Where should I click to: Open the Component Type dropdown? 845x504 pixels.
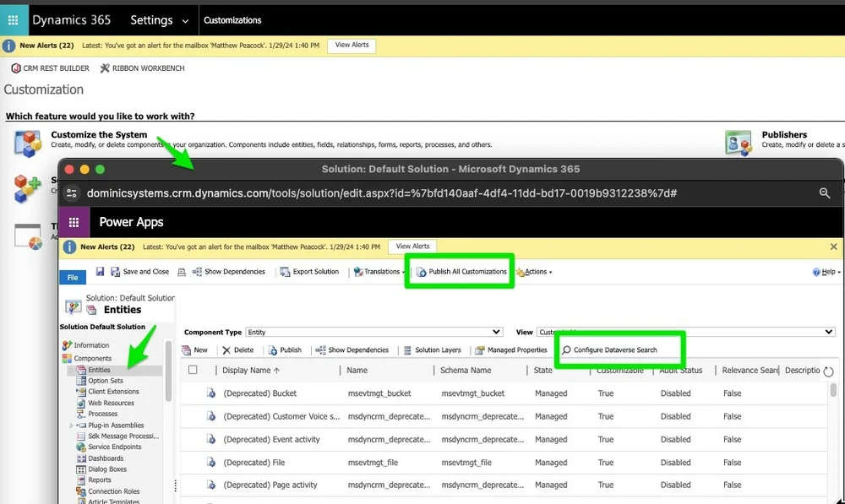point(374,333)
